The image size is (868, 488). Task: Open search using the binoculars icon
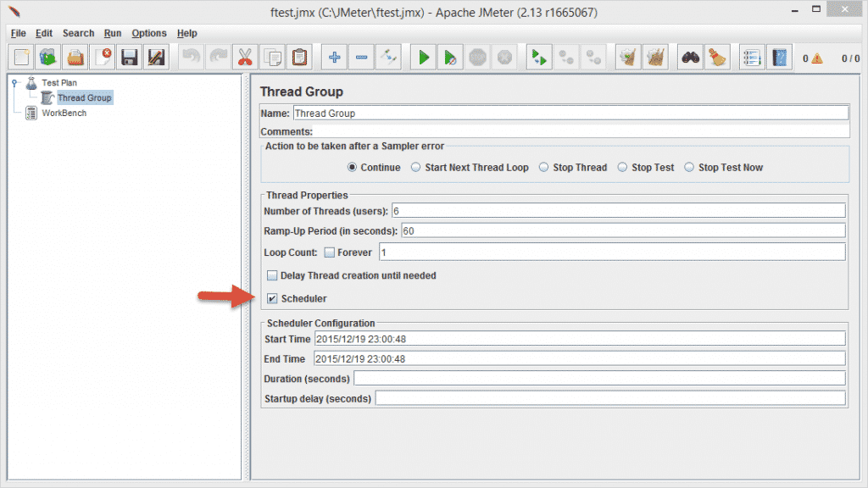pos(689,57)
